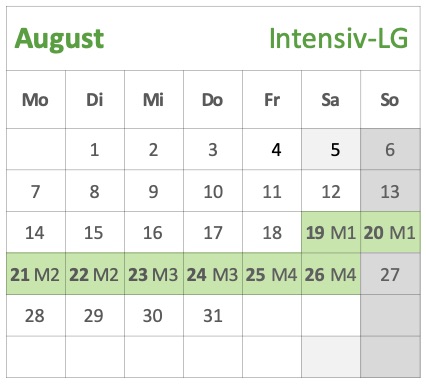
Task: Click the Intensiv-LG heading
Action: 338,38
